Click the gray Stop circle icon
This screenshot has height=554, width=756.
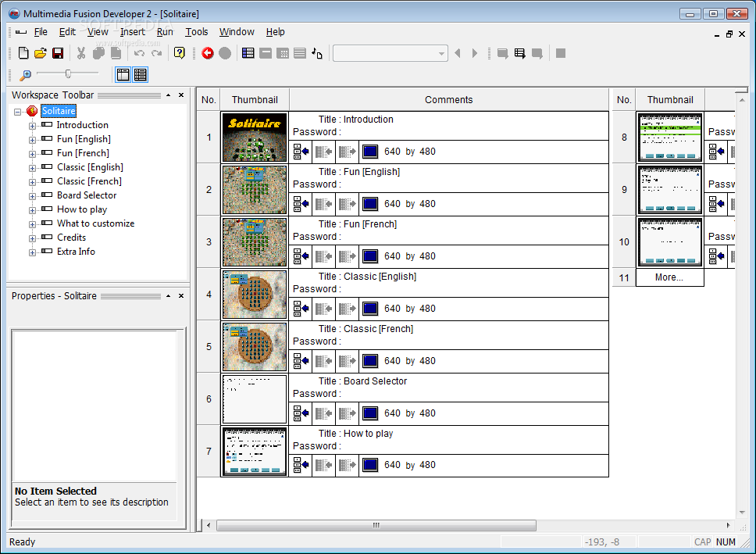point(225,53)
